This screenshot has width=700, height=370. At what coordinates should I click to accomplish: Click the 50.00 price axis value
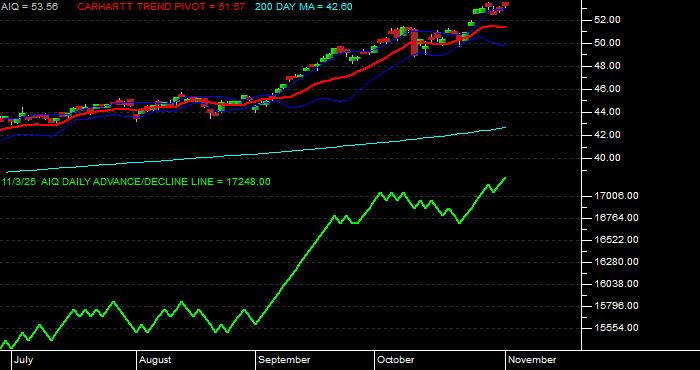[x=607, y=43]
